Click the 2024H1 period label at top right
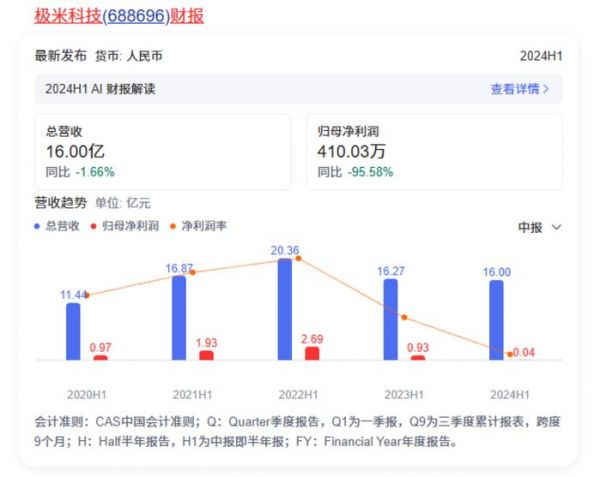 click(x=541, y=56)
